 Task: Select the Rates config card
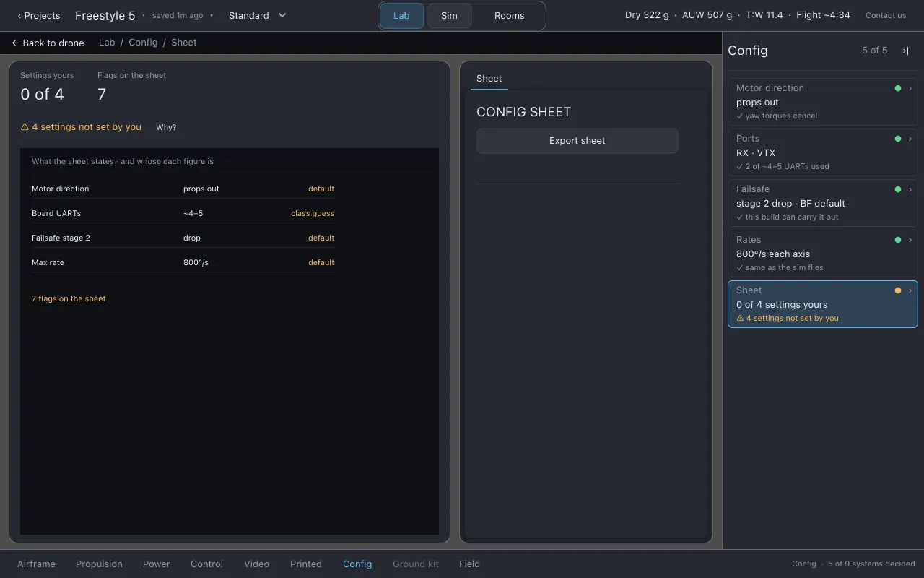click(823, 254)
